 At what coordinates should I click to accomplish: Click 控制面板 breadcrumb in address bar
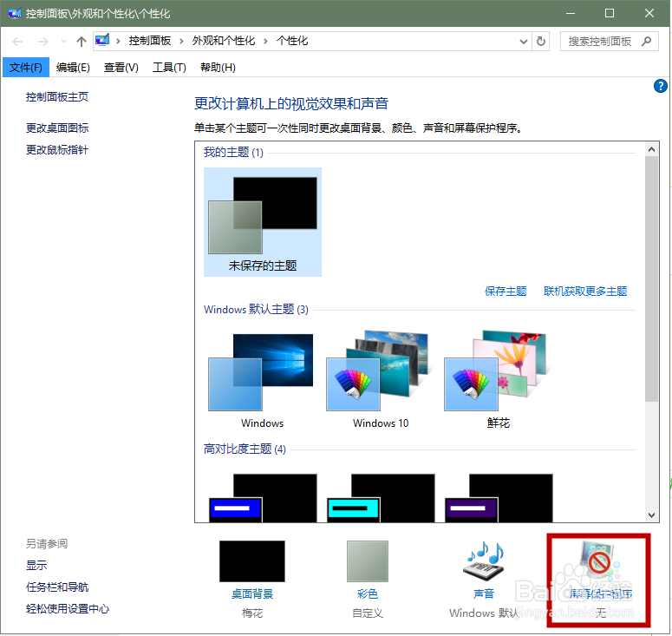[150, 41]
